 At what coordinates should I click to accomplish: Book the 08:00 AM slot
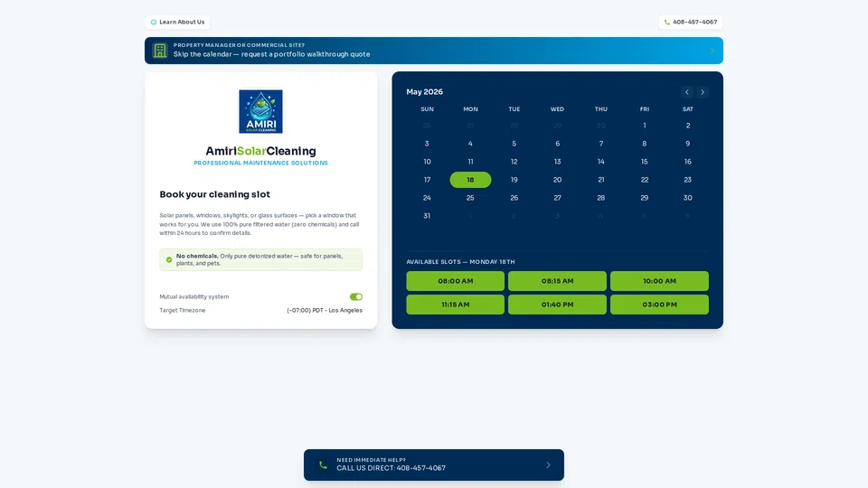coord(455,281)
